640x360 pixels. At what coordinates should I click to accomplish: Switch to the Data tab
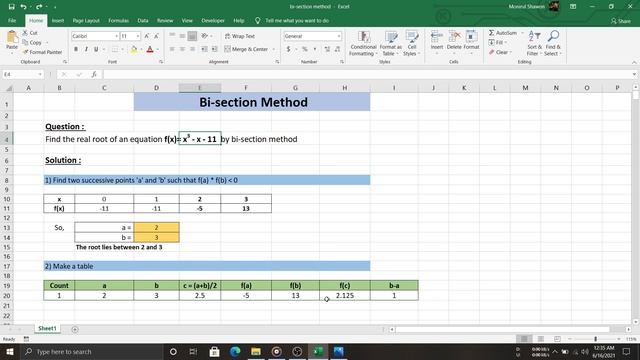coord(143,20)
